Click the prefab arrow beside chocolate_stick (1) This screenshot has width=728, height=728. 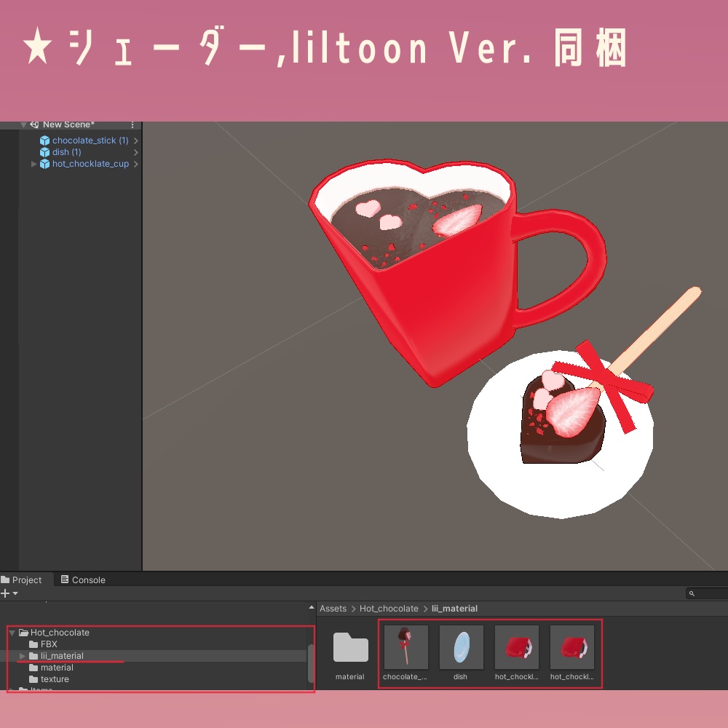coord(135,140)
